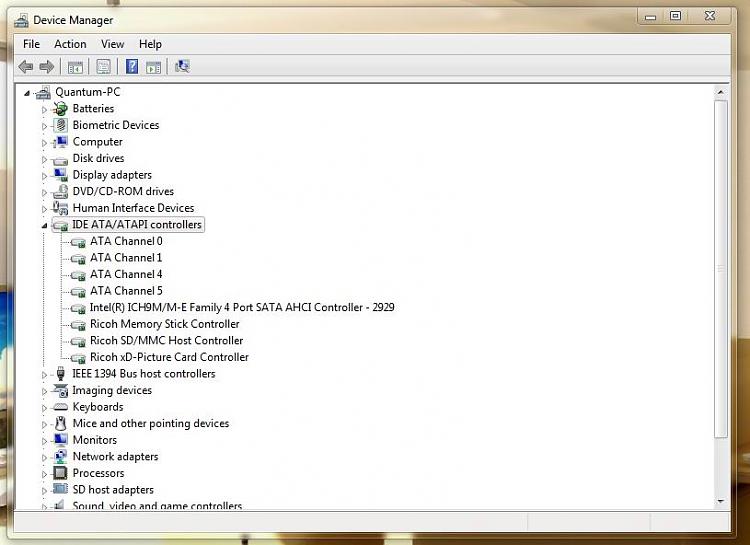The width and height of the screenshot is (750, 545).
Task: Minimize the Device Manager window
Action: [x=650, y=16]
